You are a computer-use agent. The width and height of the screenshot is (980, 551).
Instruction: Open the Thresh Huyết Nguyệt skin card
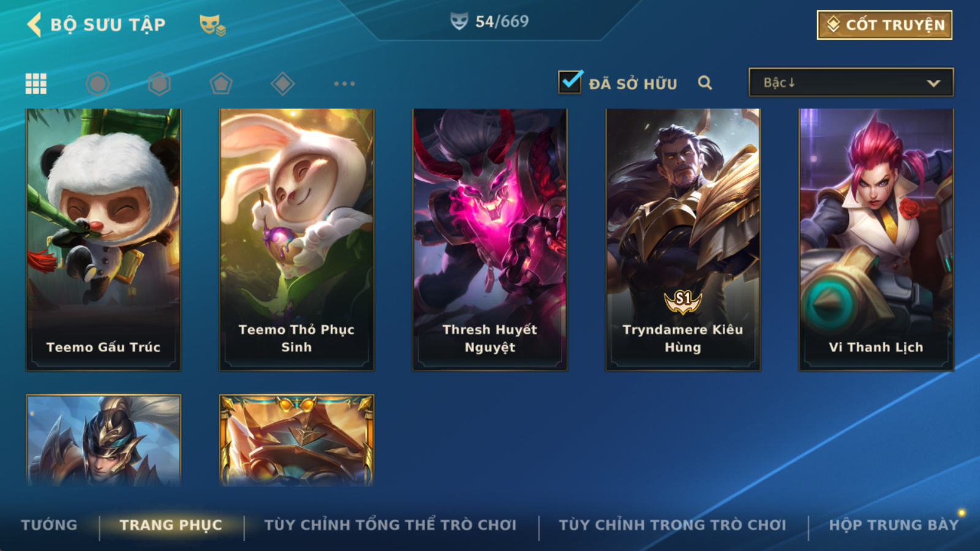490,239
